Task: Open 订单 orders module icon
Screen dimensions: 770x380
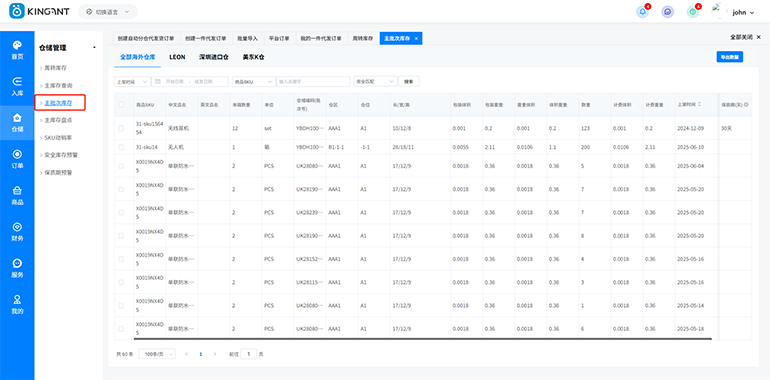Action: 17,159
